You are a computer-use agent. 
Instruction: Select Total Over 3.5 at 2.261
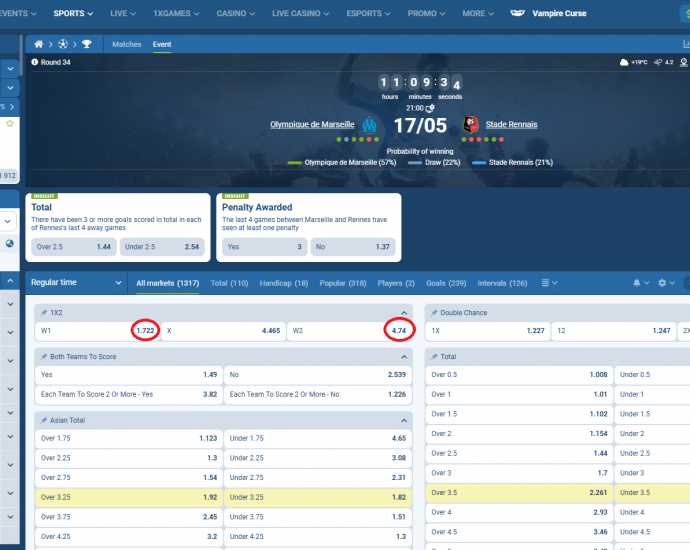click(x=519, y=493)
